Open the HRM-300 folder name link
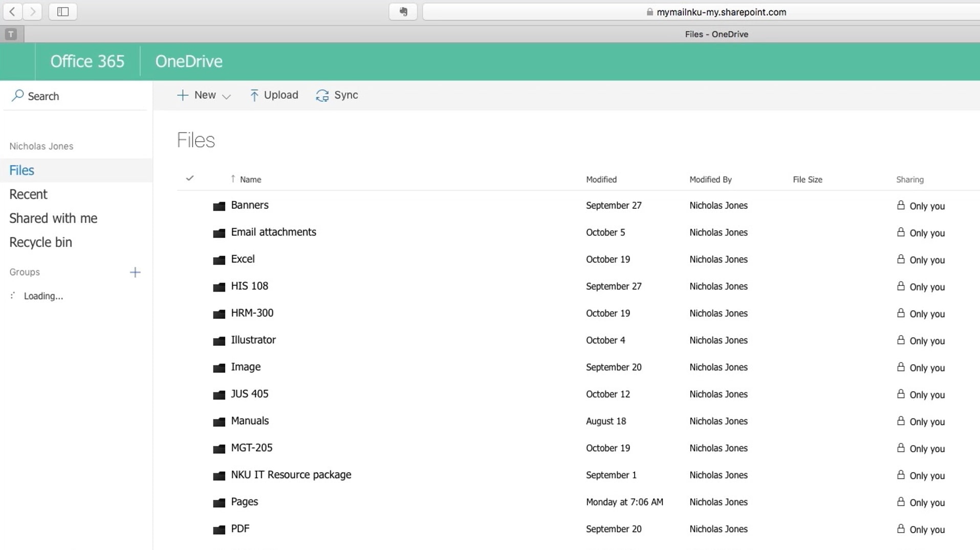Image resolution: width=980 pixels, height=550 pixels. [x=252, y=313]
